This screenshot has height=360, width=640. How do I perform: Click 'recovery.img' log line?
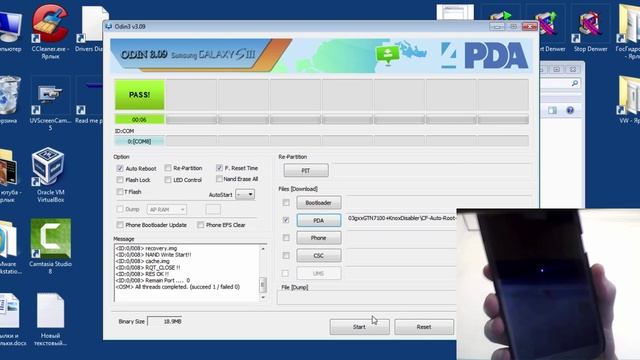click(146, 248)
